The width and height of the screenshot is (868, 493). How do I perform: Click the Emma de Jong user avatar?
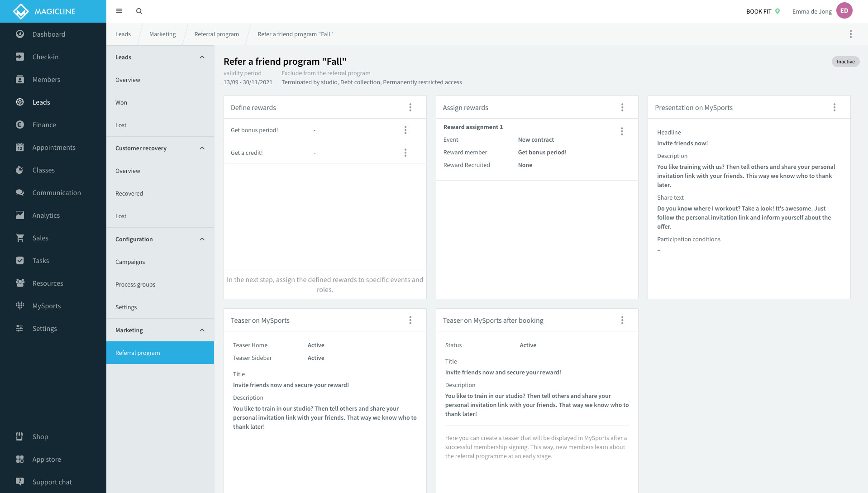(x=844, y=11)
